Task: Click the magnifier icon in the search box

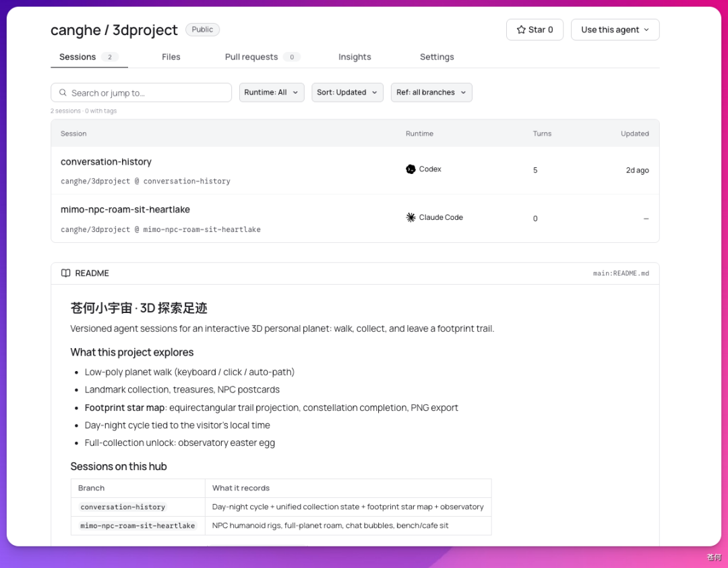Action: [x=63, y=92]
